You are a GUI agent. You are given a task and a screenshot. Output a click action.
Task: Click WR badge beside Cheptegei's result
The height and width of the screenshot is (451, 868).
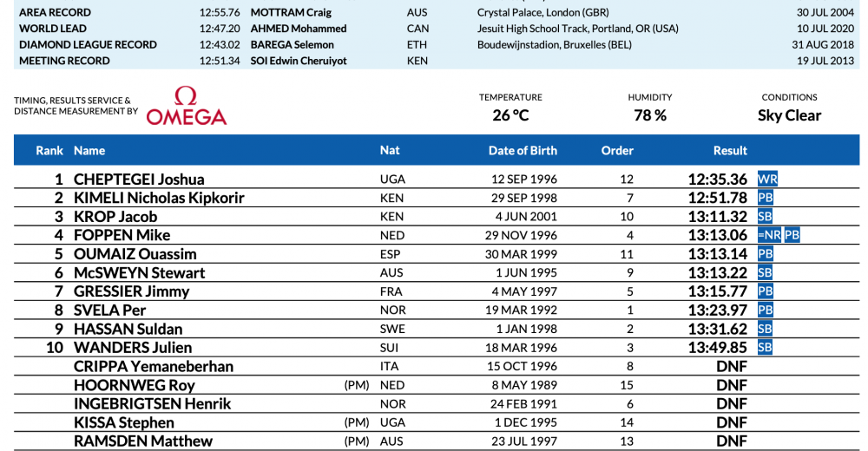tap(767, 180)
